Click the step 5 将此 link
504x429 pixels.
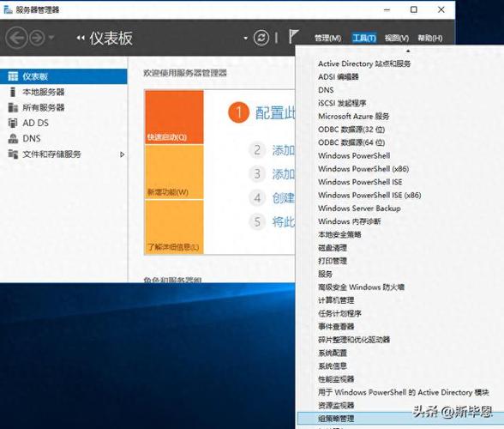283,221
